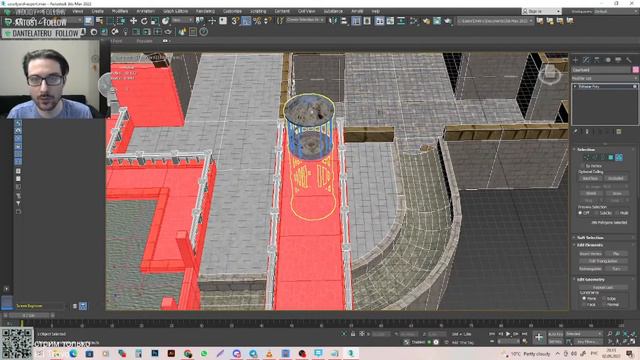
Task: Select Edge sub-object level icon
Action: tap(595, 157)
